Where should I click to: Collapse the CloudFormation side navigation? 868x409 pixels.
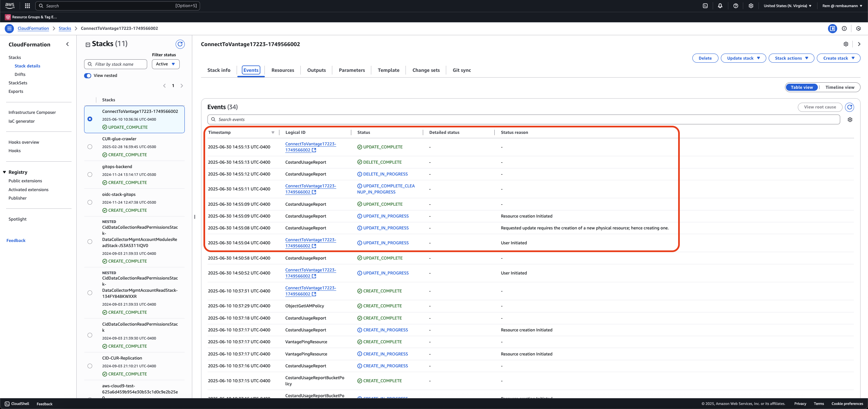pyautogui.click(x=67, y=44)
